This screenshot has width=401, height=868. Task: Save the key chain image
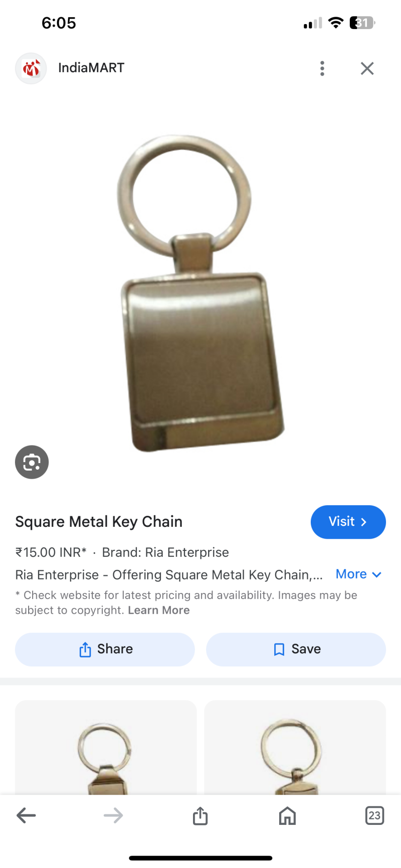pyautogui.click(x=296, y=649)
